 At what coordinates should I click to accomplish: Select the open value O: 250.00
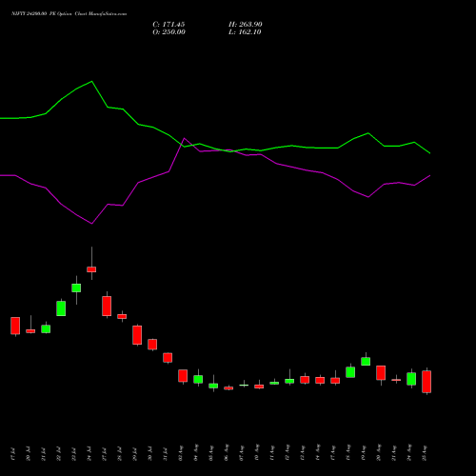coord(169,32)
